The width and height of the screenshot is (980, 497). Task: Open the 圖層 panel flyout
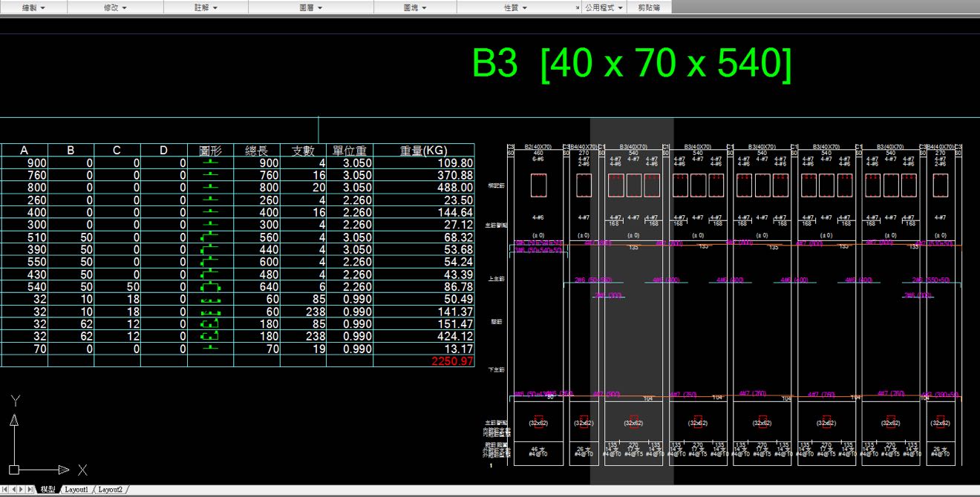(310, 7)
